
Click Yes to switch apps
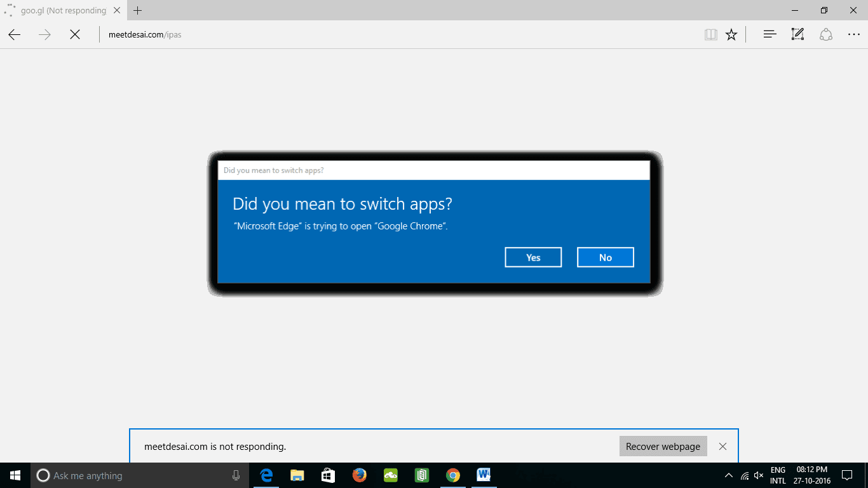point(533,257)
